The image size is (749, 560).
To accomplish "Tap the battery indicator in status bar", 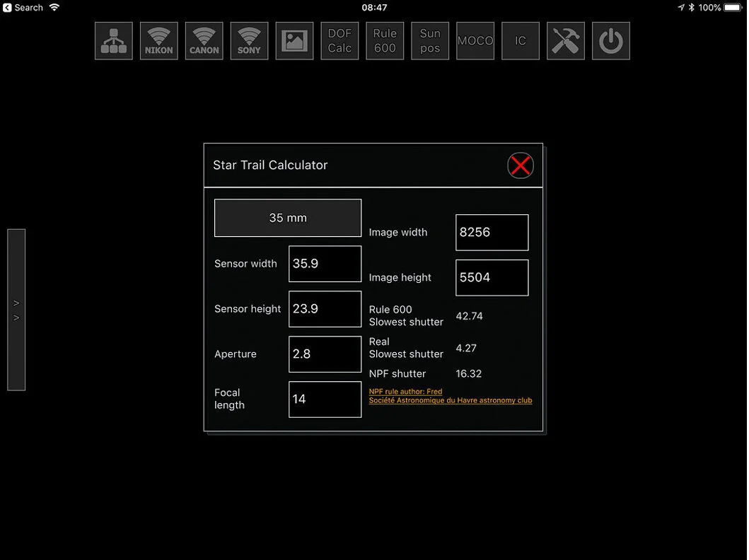I will pos(733,8).
